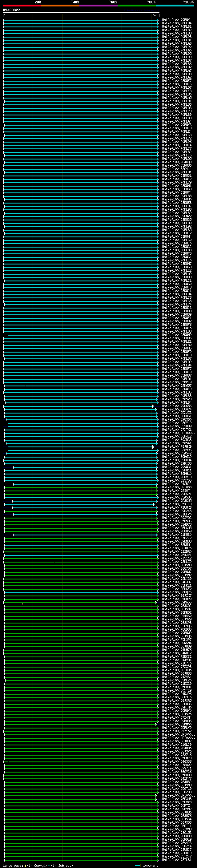The width and height of the screenshot is (197, 868).
Task: Open hit UniRef100_A0FLE3
Action: pos(177,91)
